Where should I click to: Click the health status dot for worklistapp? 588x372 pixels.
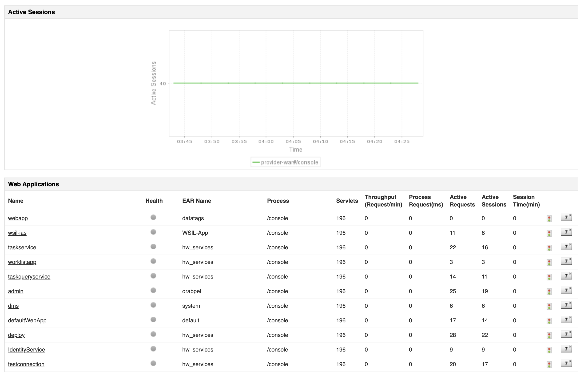click(x=153, y=261)
